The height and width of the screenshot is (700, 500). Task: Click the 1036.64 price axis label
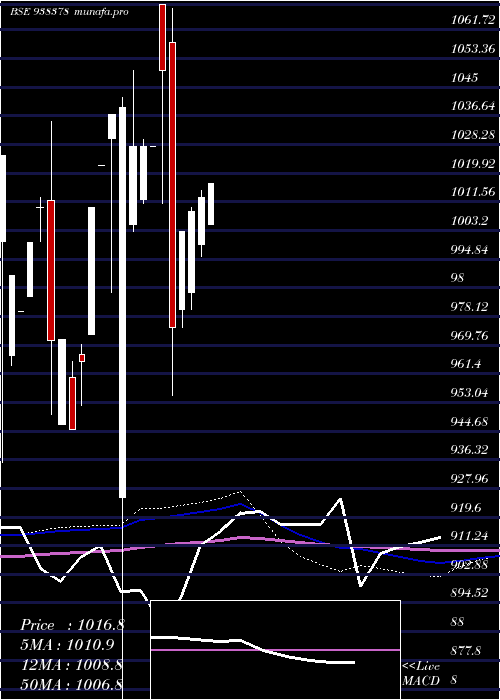coord(473,106)
